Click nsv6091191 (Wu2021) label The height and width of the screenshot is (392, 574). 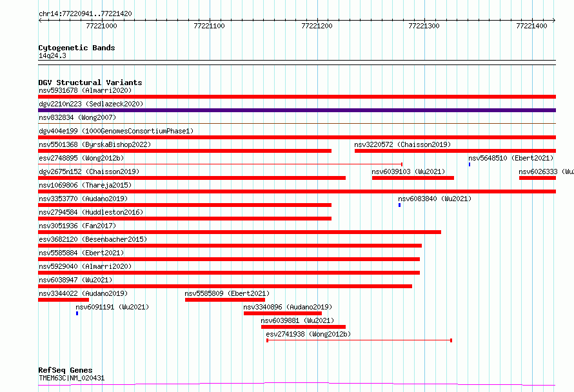point(112,307)
